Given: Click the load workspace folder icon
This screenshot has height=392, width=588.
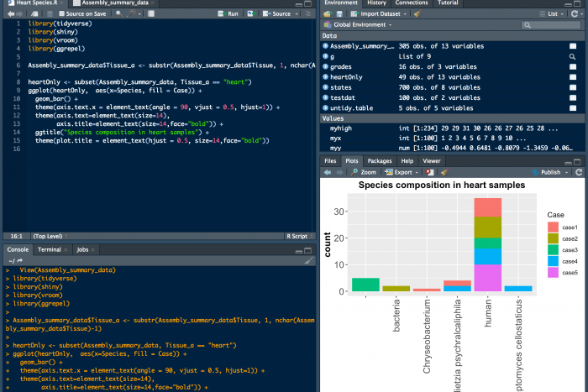Looking at the screenshot, I should 329,13.
